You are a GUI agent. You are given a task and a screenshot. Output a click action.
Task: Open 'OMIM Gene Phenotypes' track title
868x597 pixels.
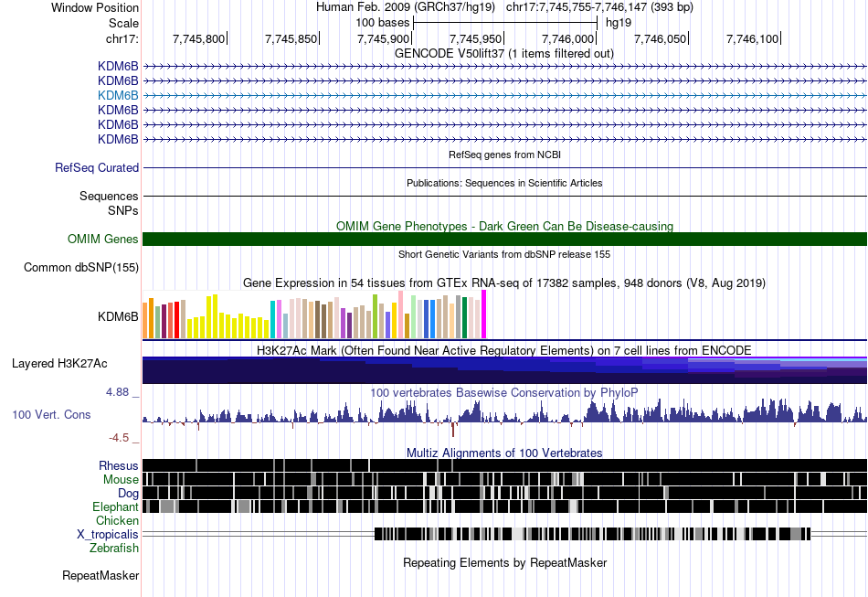[504, 226]
